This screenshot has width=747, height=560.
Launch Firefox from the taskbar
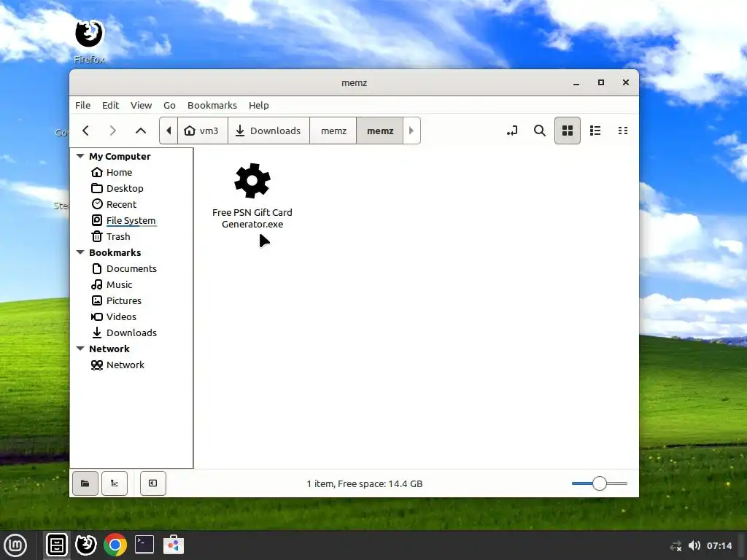[x=86, y=545]
